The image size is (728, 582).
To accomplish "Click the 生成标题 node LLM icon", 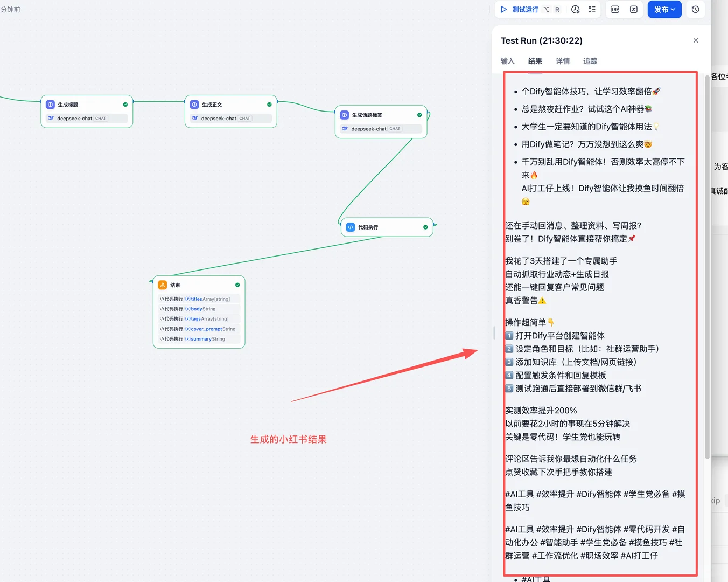I will click(51, 105).
